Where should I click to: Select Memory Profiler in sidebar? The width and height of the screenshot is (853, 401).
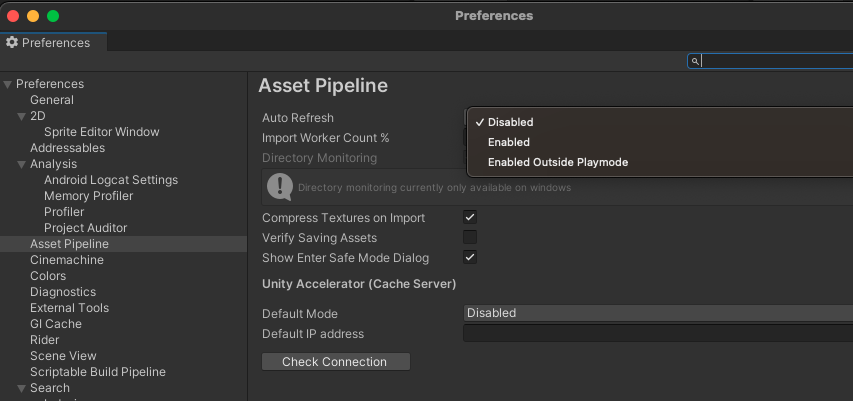point(88,196)
